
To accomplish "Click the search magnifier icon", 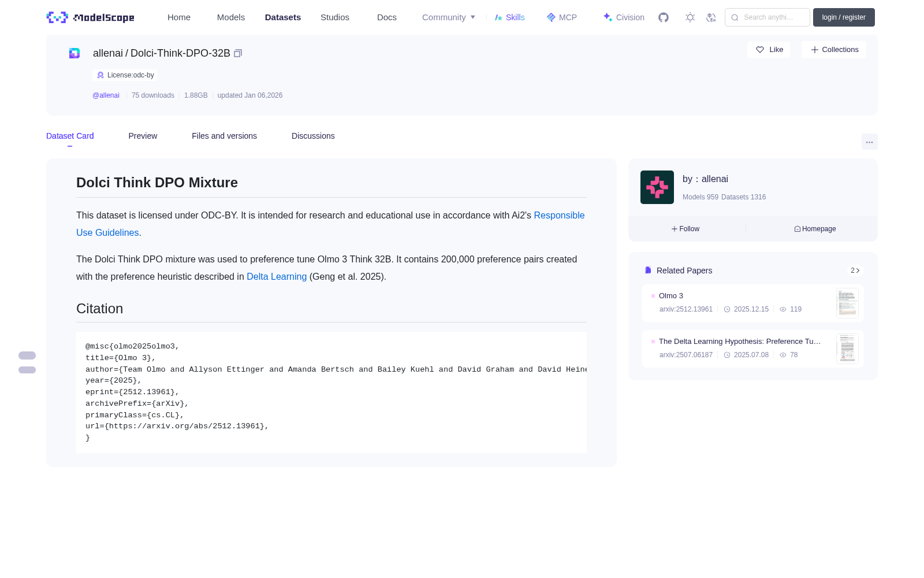I will pyautogui.click(x=735, y=17).
